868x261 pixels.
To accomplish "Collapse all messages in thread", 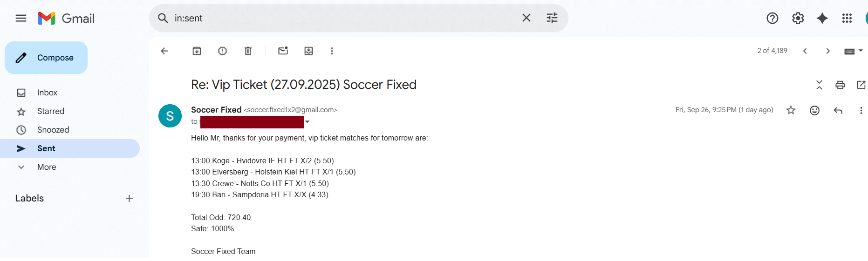I will coord(819,85).
